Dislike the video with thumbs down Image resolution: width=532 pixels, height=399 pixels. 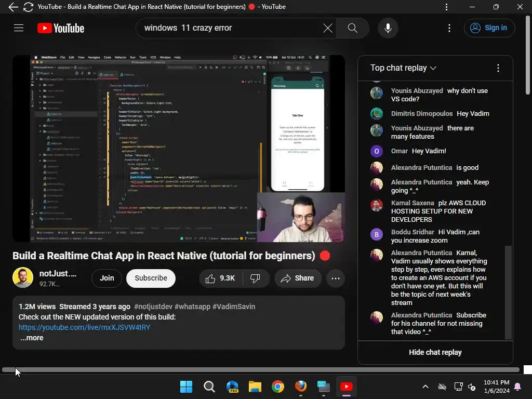click(255, 278)
